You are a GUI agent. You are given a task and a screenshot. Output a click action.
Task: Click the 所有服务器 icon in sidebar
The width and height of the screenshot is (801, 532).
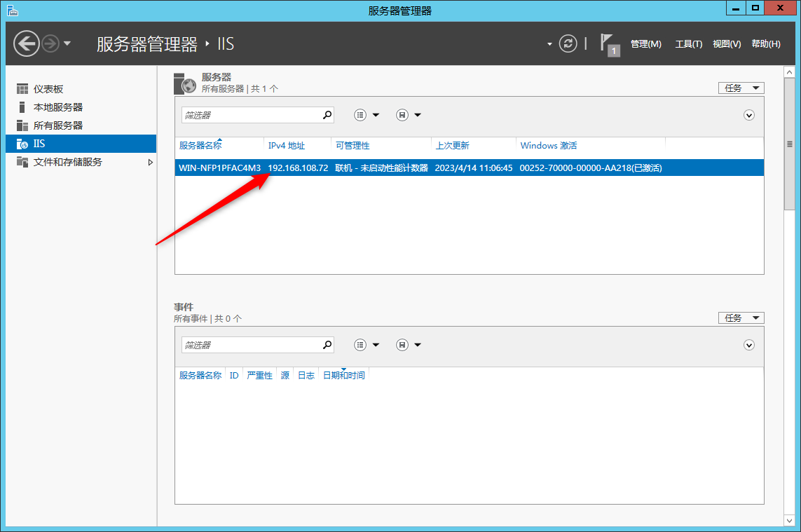22,125
